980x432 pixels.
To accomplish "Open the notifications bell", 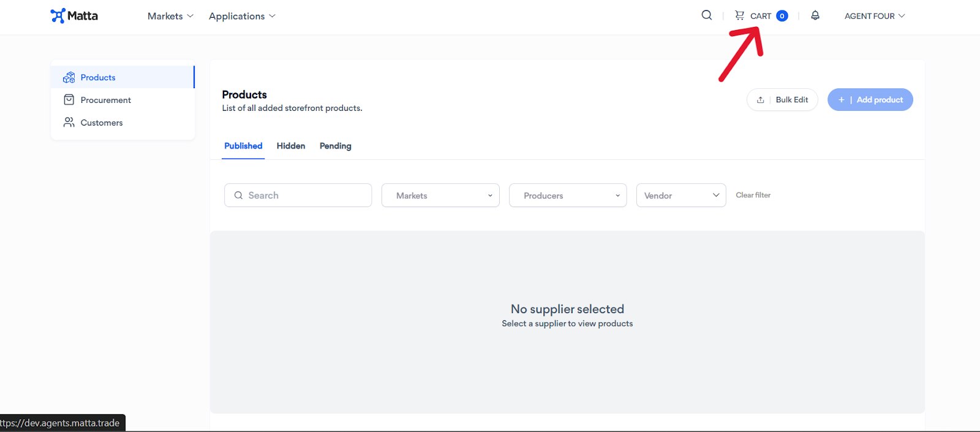I will click(815, 15).
